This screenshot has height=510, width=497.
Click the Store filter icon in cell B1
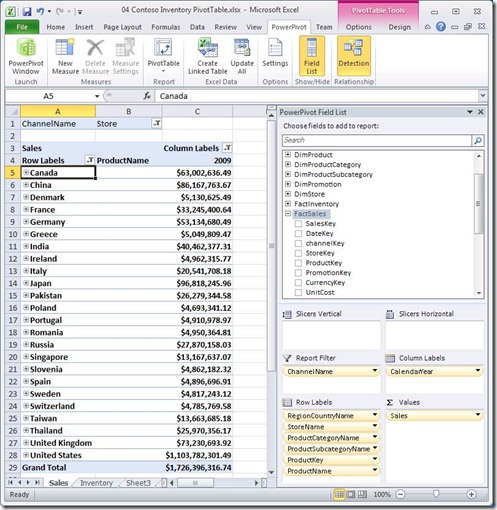(156, 124)
